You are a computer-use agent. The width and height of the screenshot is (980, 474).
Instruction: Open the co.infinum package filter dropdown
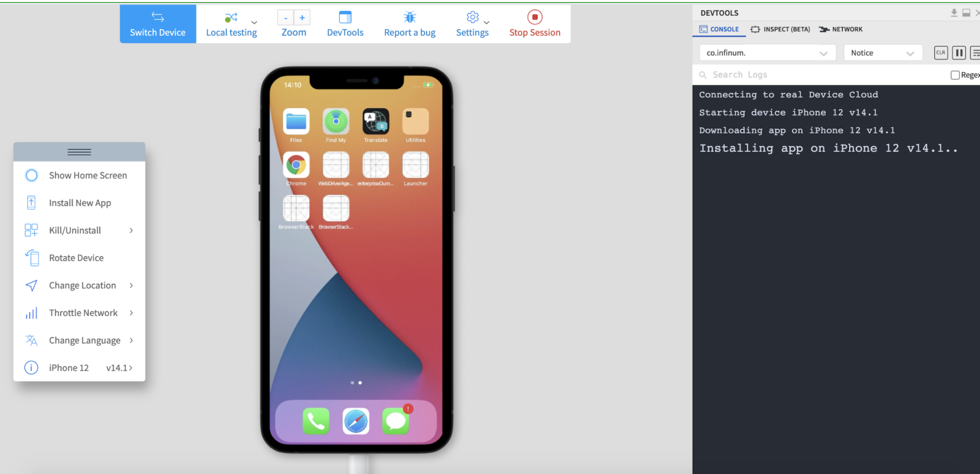pyautogui.click(x=767, y=52)
